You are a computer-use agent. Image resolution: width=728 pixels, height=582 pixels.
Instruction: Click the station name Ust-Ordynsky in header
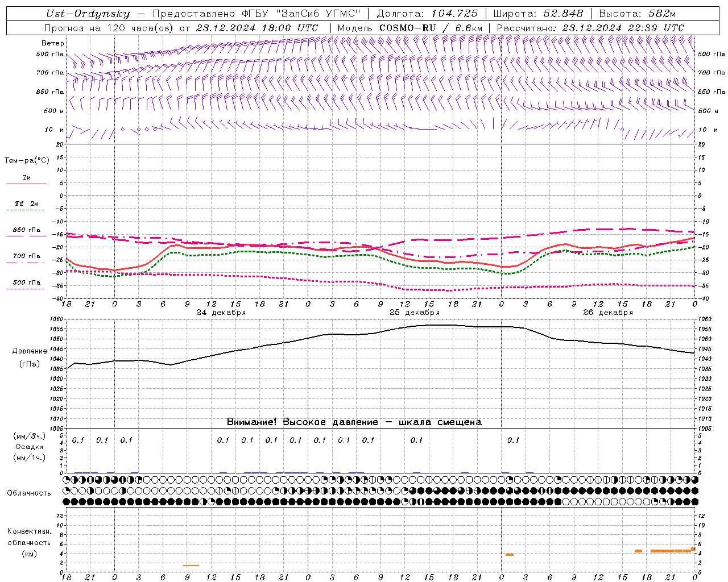(x=88, y=14)
